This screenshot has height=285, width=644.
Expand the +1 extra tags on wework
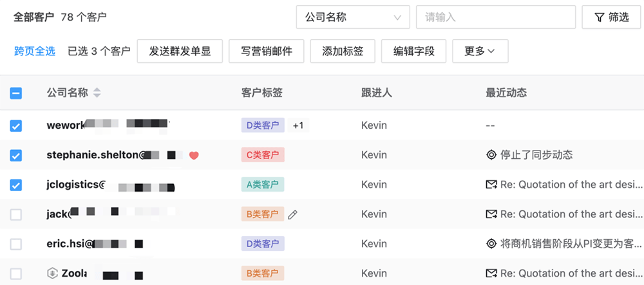(298, 125)
